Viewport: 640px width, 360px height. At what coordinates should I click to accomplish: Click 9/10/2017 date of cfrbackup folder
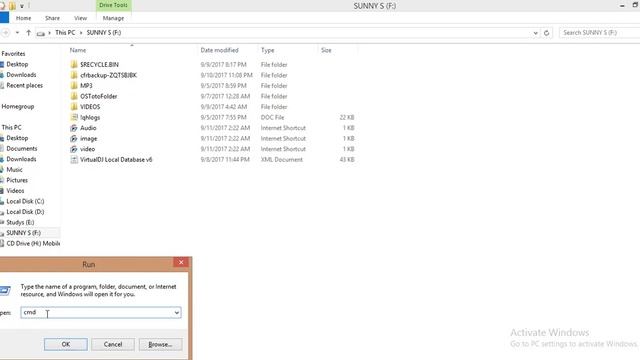pos(227,75)
